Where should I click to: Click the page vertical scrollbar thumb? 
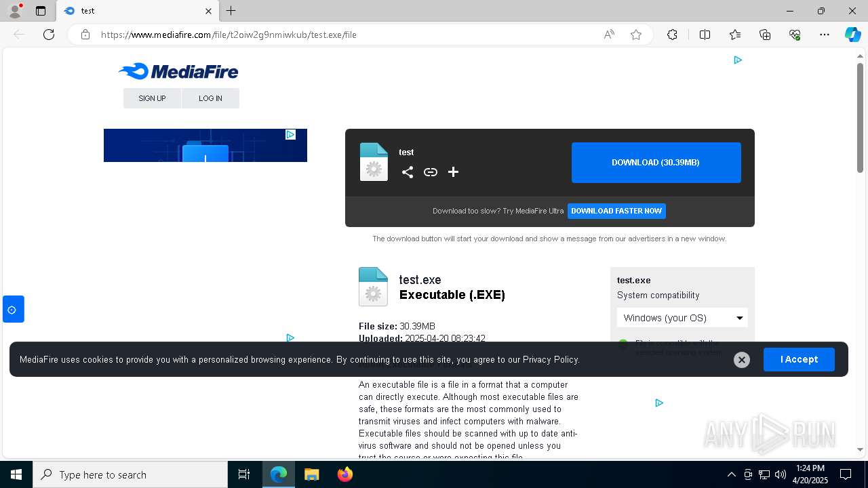tap(860, 117)
